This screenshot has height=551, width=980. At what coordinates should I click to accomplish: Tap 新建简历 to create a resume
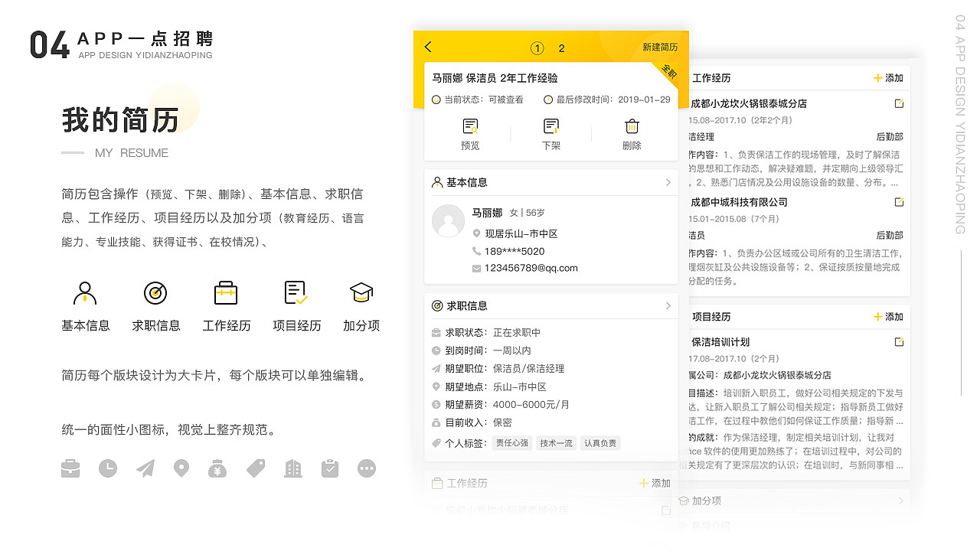[x=660, y=47]
